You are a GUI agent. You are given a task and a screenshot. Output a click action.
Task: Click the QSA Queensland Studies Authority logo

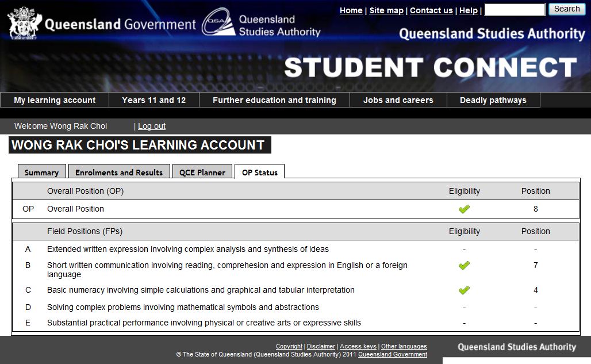261,22
